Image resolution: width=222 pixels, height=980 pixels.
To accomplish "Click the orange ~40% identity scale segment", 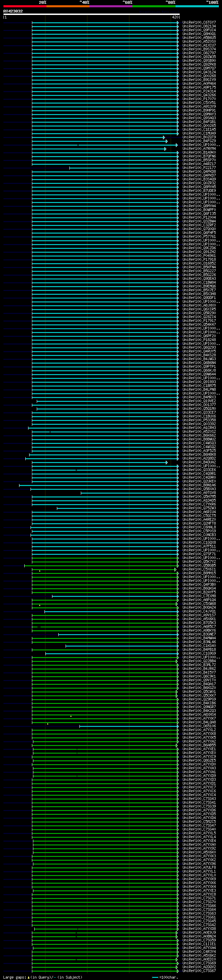I will 68,6.
